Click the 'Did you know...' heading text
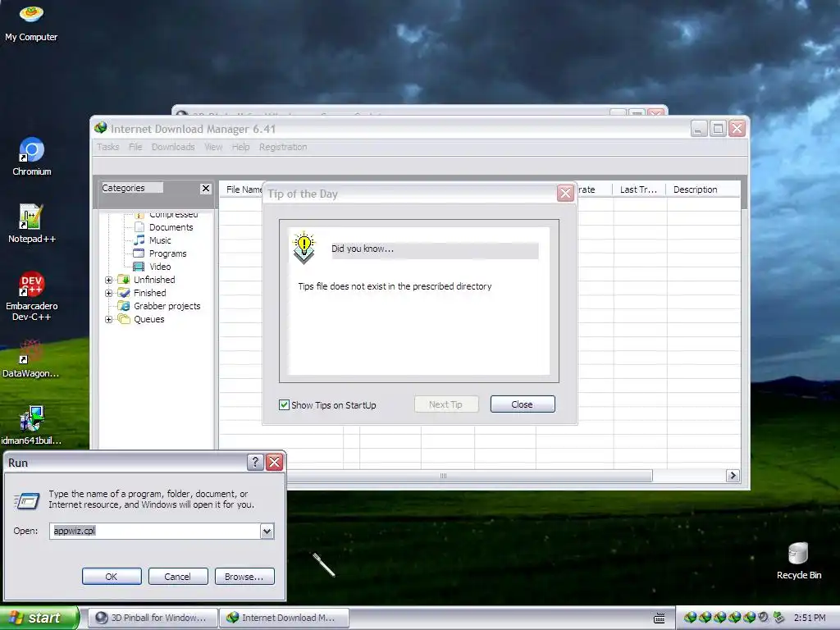Image resolution: width=840 pixels, height=630 pixels. pyautogui.click(x=362, y=249)
